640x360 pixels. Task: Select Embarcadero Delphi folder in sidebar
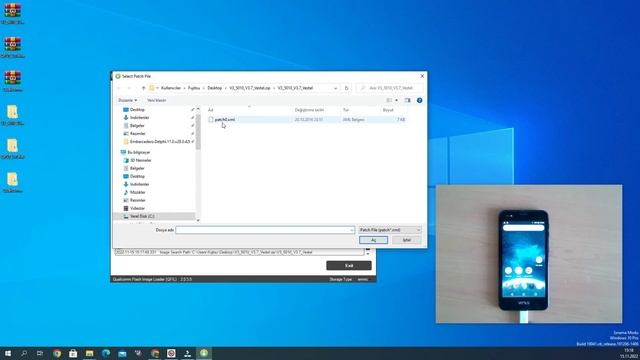159,142
